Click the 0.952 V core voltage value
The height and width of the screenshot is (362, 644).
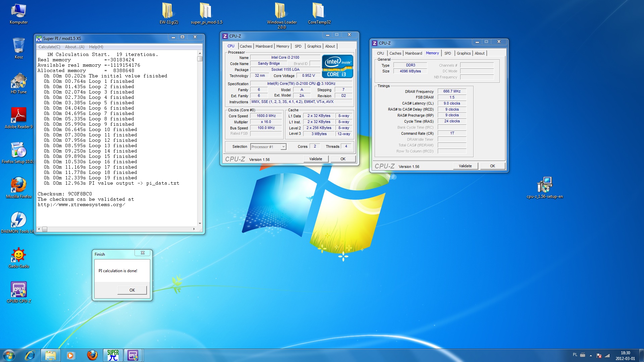[x=308, y=76]
